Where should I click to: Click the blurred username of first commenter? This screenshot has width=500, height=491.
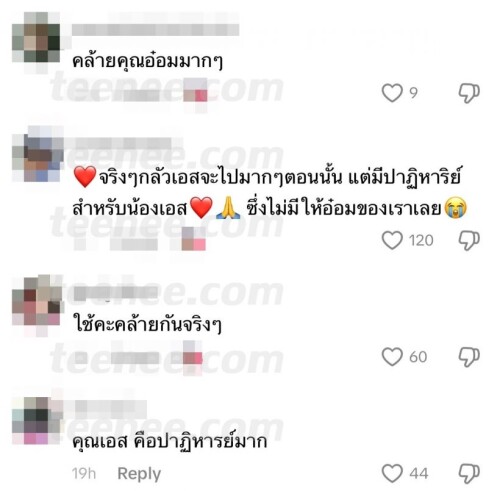click(155, 29)
